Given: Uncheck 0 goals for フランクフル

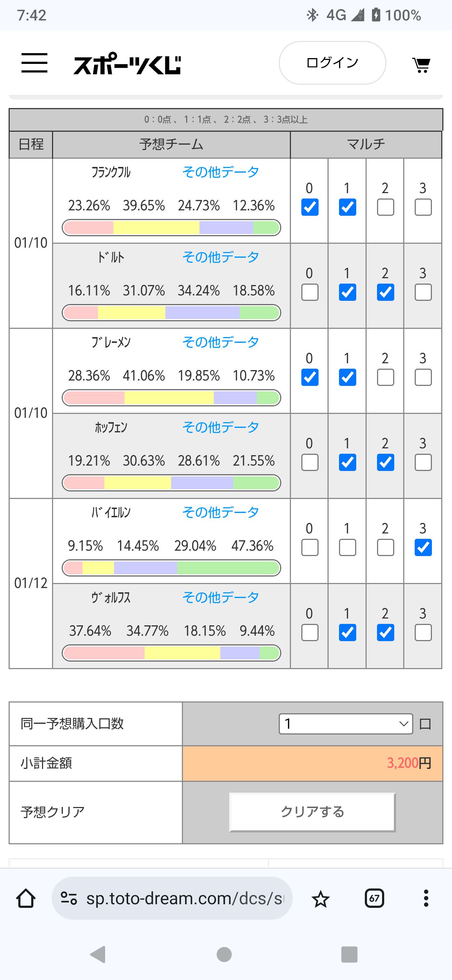Looking at the screenshot, I should (x=310, y=207).
